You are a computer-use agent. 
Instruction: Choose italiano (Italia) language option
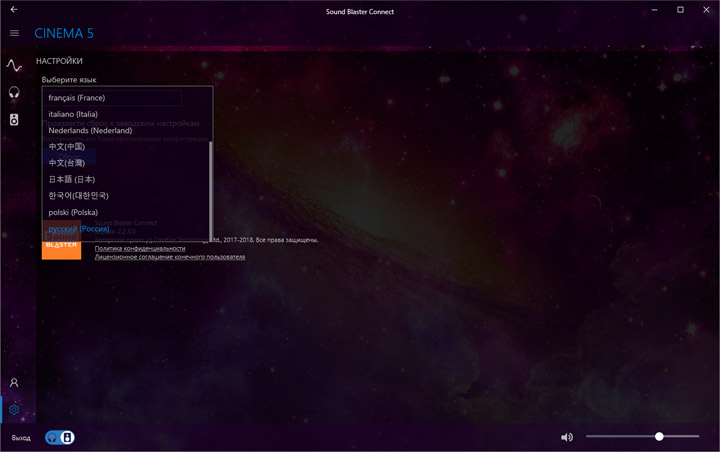point(127,114)
